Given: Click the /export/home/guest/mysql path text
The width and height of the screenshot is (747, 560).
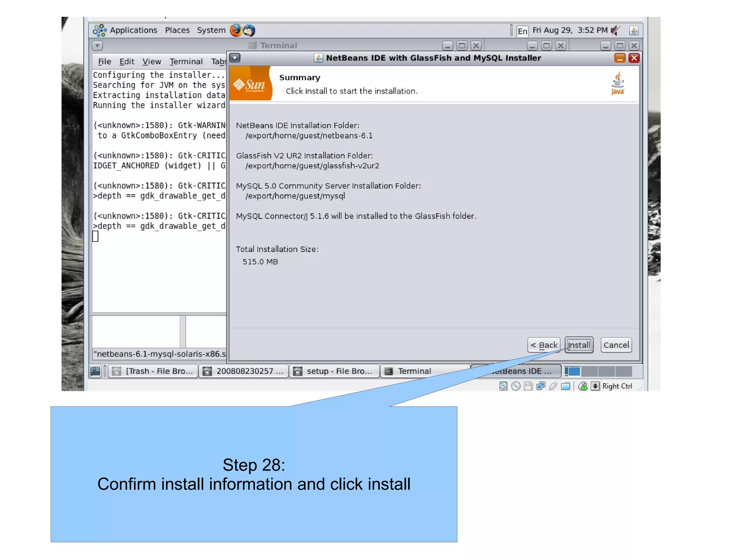Looking at the screenshot, I should [x=295, y=196].
